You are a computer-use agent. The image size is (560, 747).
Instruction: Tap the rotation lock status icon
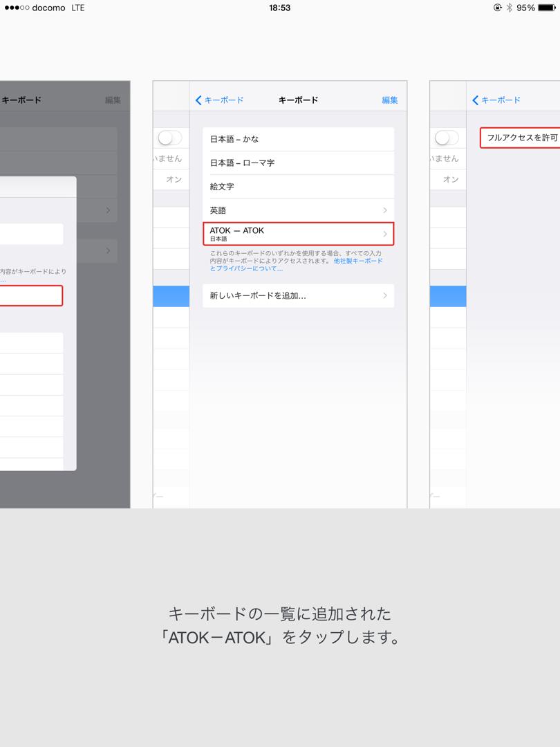tap(498, 8)
